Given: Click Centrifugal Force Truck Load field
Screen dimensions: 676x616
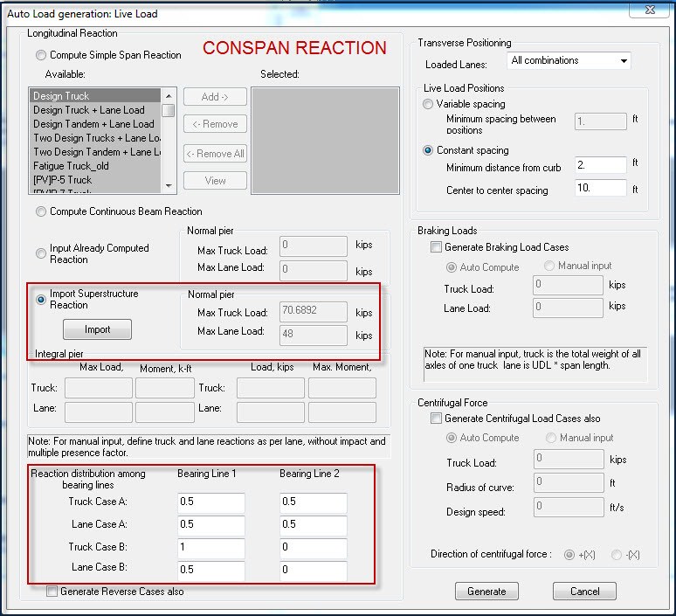Looking at the screenshot, I should coord(569,459).
